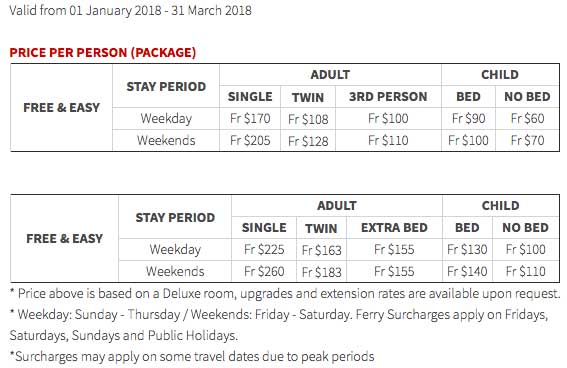Click the child bed price Fr $130
Image resolution: width=567 pixels, height=368 pixels.
(467, 249)
